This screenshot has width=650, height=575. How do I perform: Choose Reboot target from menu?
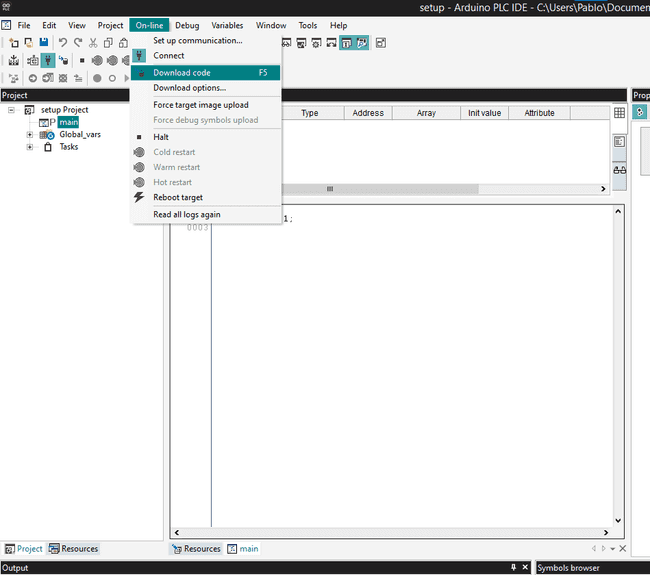[178, 198]
